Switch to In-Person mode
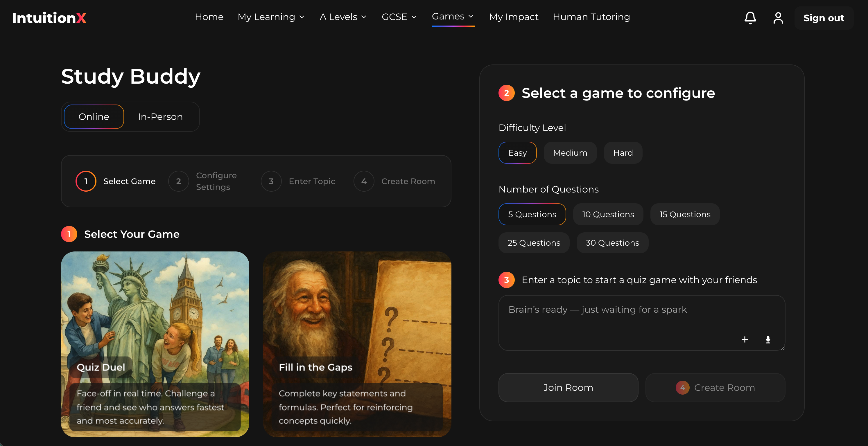 point(160,116)
